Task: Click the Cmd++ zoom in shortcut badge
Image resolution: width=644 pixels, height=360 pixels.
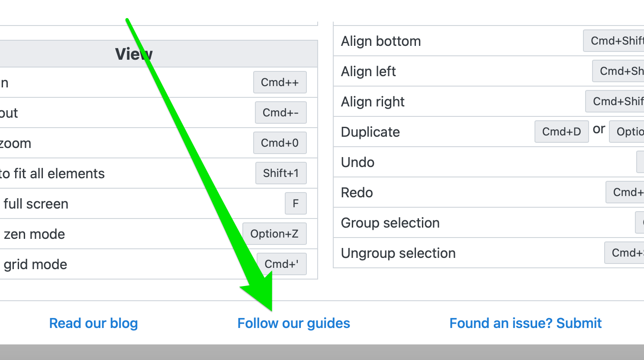Action: click(x=280, y=82)
